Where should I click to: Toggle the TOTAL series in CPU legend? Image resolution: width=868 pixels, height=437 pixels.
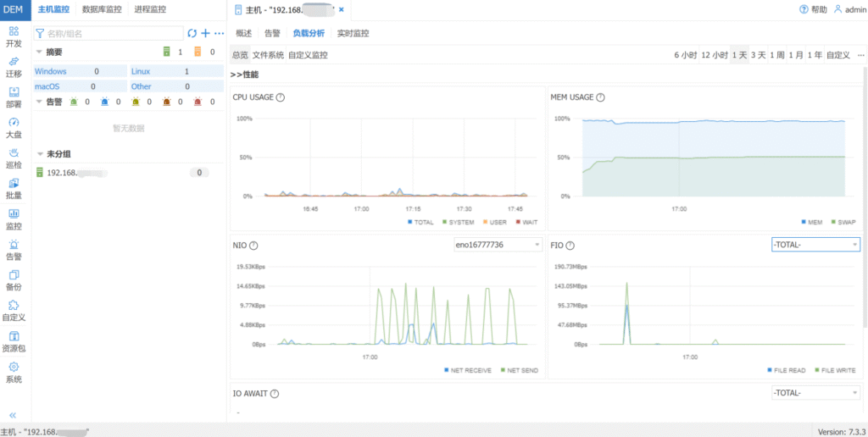pyautogui.click(x=421, y=222)
